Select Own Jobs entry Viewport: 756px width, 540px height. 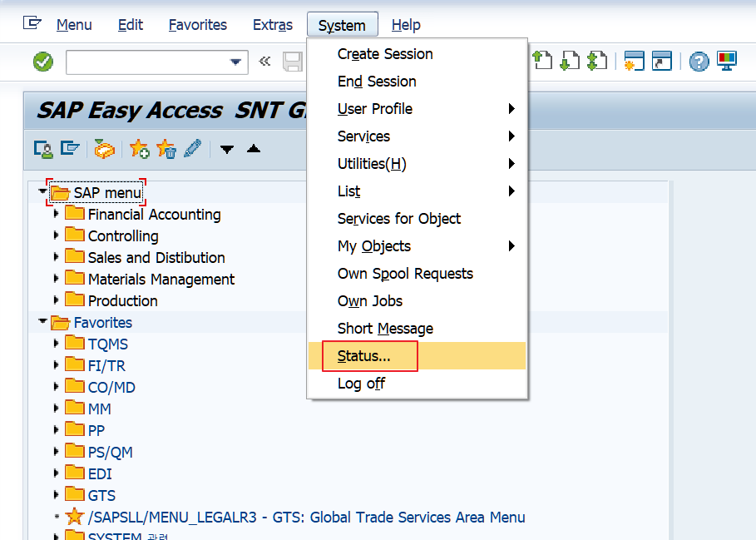(417, 301)
